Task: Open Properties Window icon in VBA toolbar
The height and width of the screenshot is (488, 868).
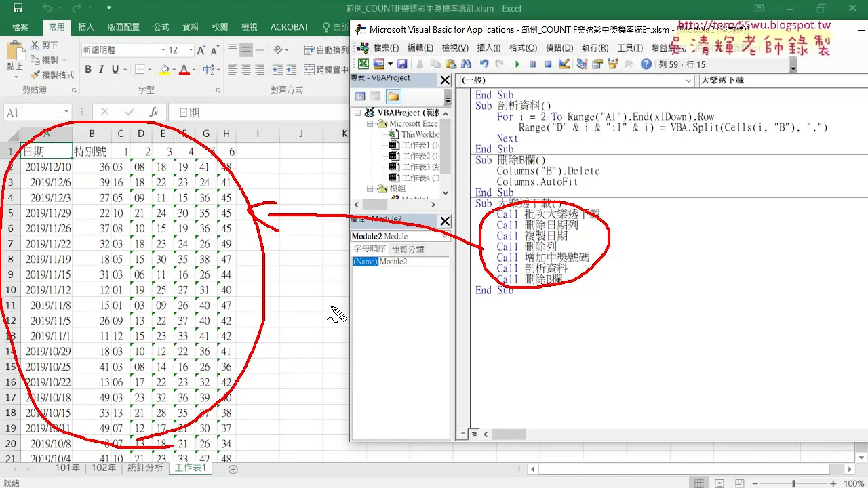Action: (x=597, y=64)
